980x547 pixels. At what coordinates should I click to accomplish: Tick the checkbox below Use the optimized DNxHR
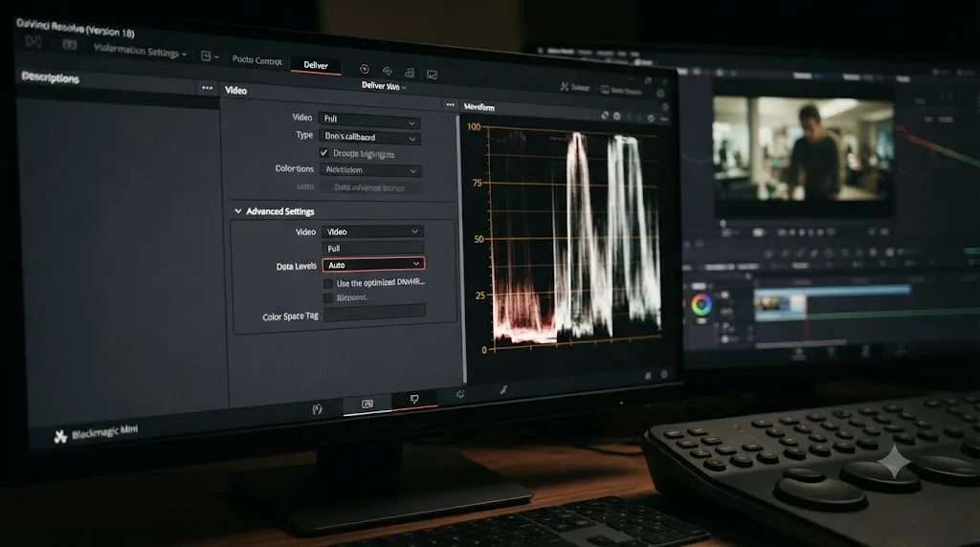click(328, 297)
